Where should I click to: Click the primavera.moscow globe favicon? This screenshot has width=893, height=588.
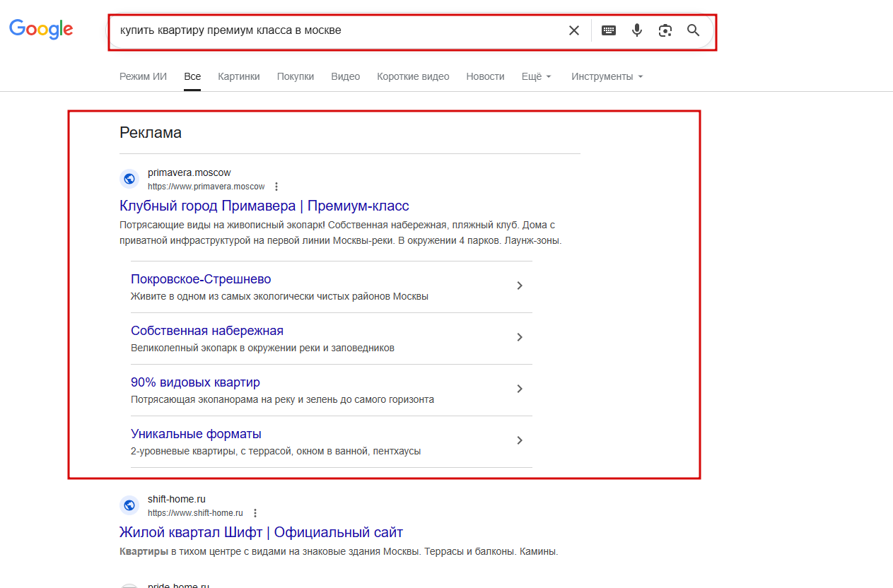point(129,179)
